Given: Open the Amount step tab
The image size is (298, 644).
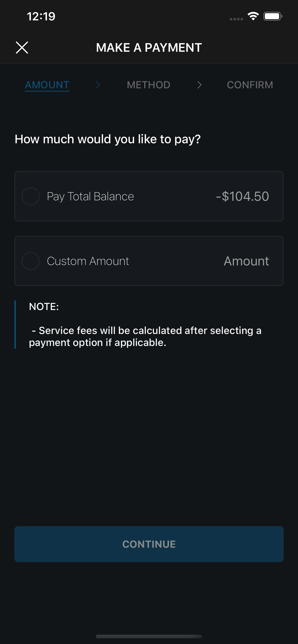Looking at the screenshot, I should (47, 85).
